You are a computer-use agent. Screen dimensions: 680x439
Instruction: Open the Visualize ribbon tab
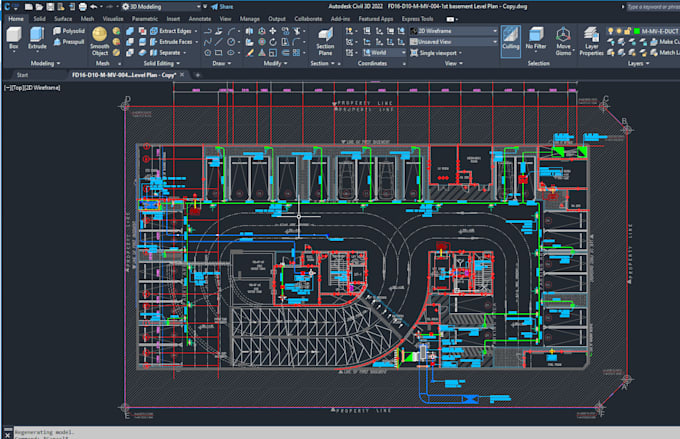113,19
